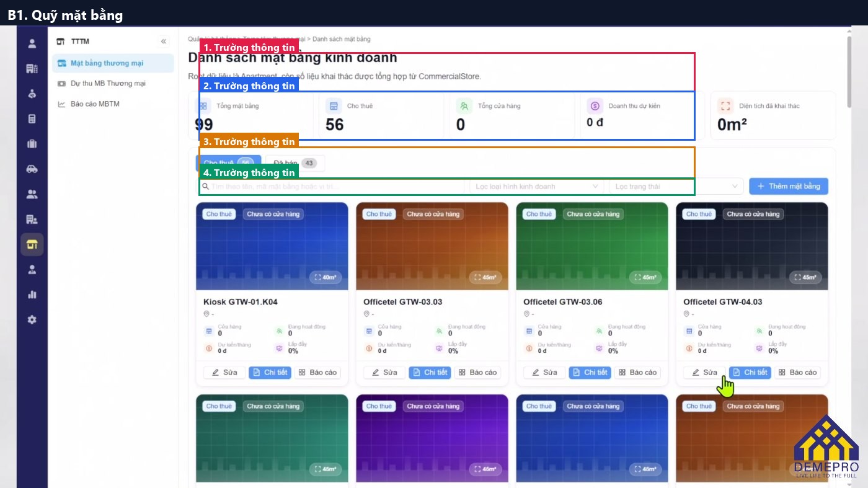Viewport: 868px width, 488px height.
Task: Click the store icon beside the TTTM heading
Action: click(61, 42)
